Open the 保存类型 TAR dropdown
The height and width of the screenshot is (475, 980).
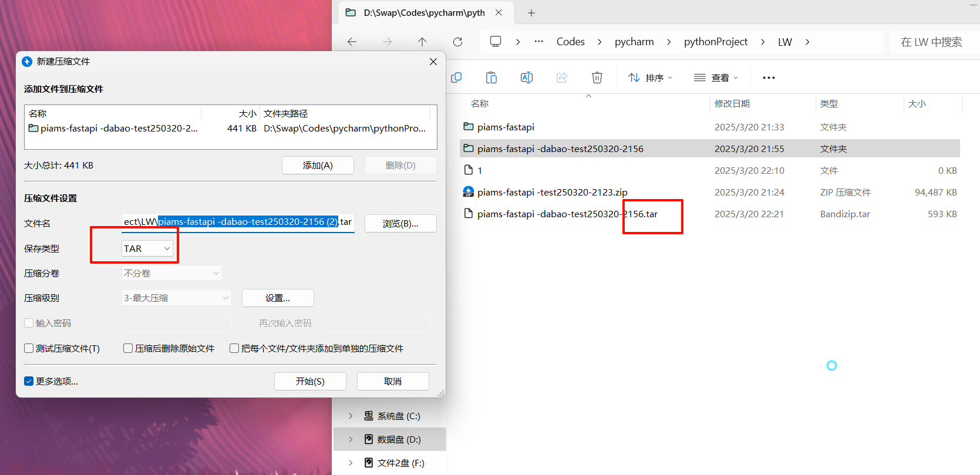click(x=147, y=248)
